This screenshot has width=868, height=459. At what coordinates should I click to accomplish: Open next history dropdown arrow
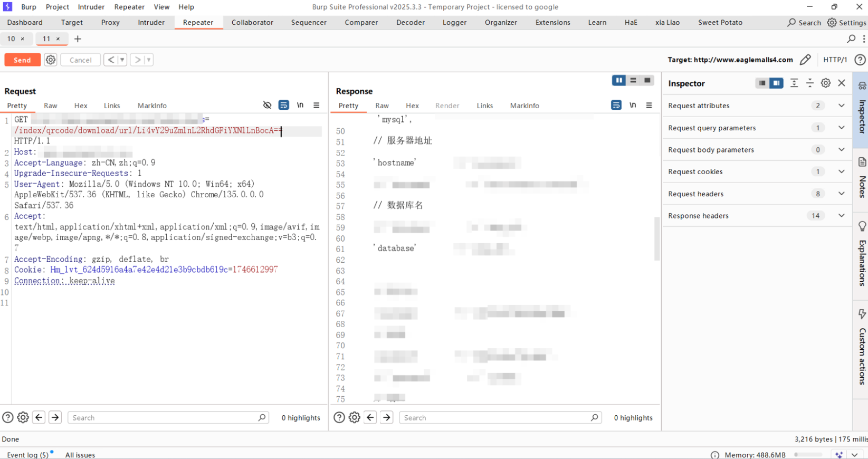coord(149,60)
